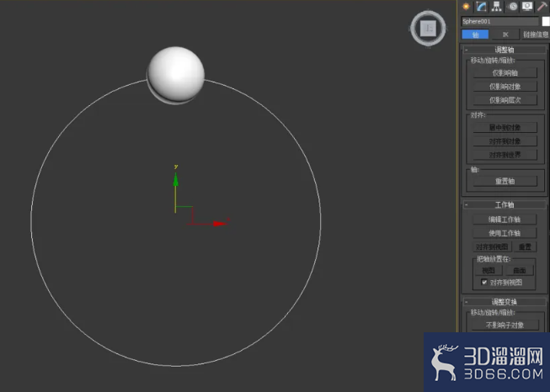Viewport: 550px width, 392px height.
Task: Collapse the 调整变换 rollout
Action: coord(504,302)
